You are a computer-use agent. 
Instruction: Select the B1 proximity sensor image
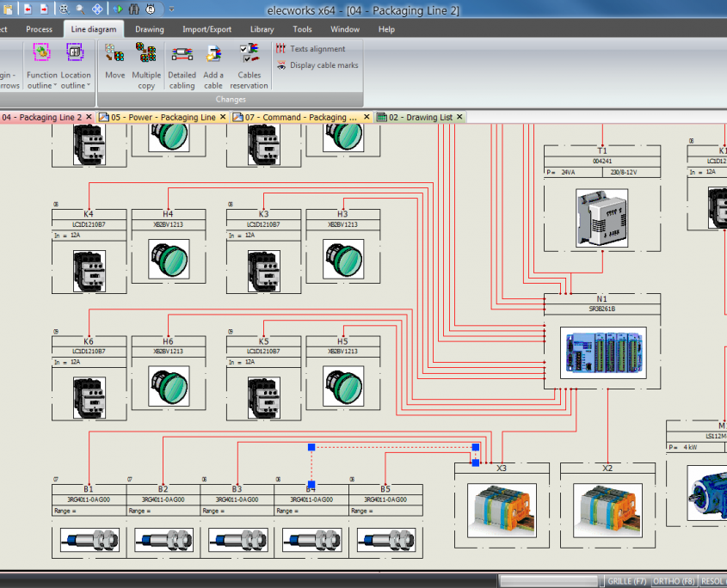pyautogui.click(x=90, y=540)
